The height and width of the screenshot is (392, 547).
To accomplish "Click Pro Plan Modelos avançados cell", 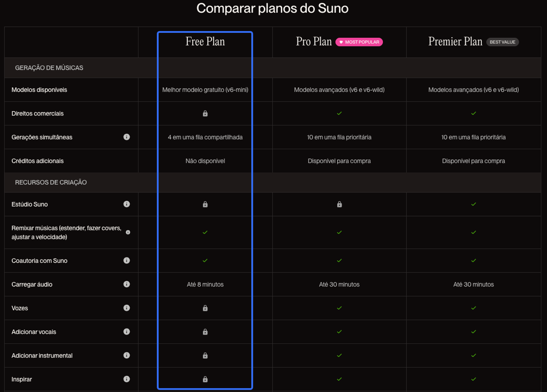I will point(339,90).
